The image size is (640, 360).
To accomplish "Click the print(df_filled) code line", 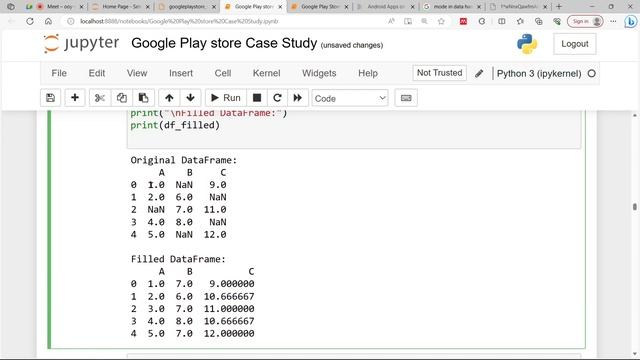I will pyautogui.click(x=175, y=125).
